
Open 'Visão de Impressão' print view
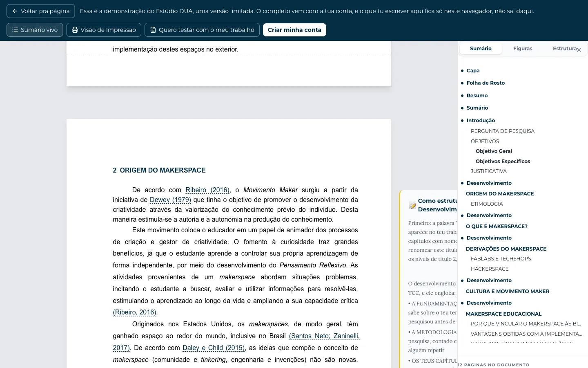(104, 30)
